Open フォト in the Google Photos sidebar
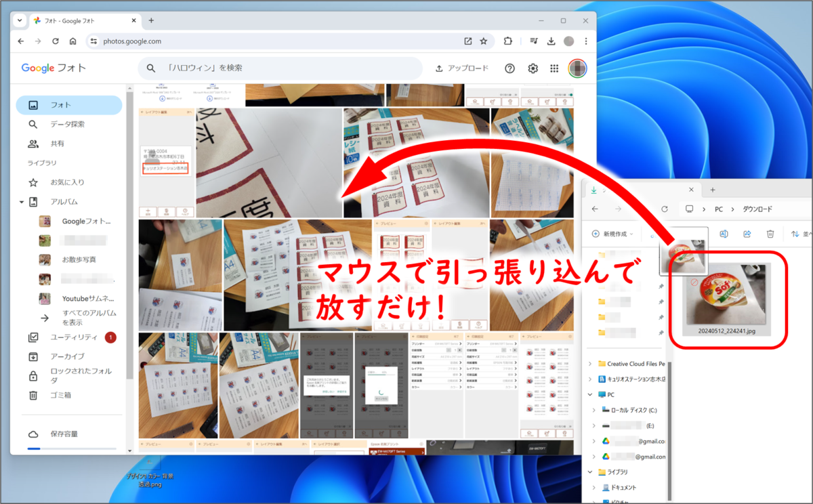The image size is (813, 504). click(69, 105)
